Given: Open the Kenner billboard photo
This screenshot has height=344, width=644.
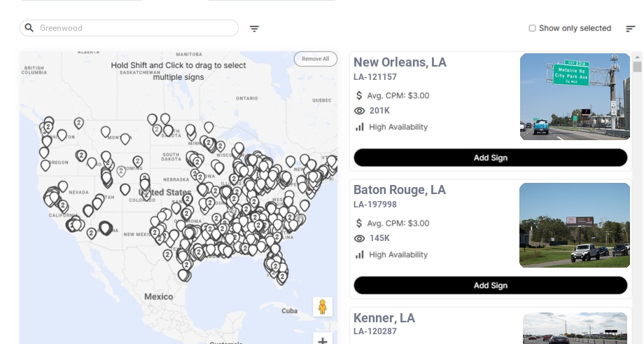Looking at the screenshot, I should pos(575,328).
